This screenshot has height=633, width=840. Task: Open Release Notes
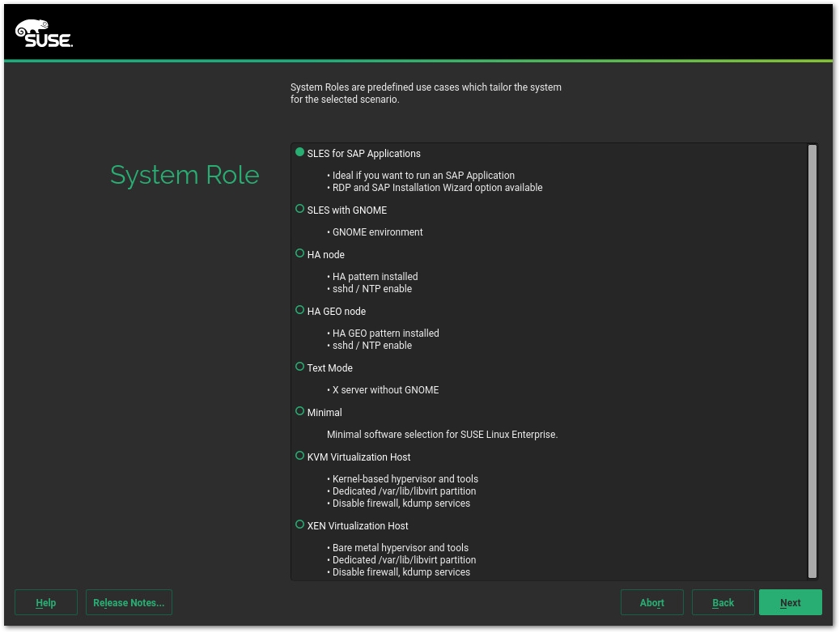pos(129,603)
